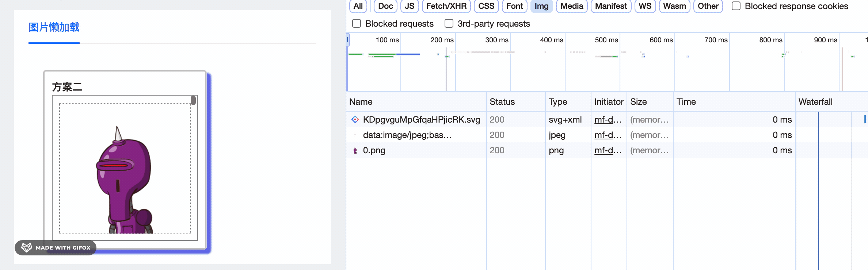Select the Img filter
868x270 pixels.
[542, 6]
